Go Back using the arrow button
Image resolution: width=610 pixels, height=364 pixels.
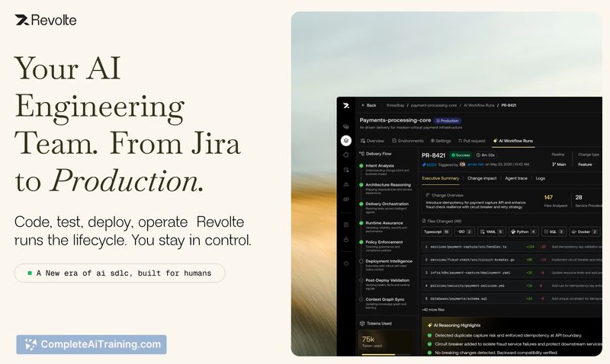[x=368, y=105]
